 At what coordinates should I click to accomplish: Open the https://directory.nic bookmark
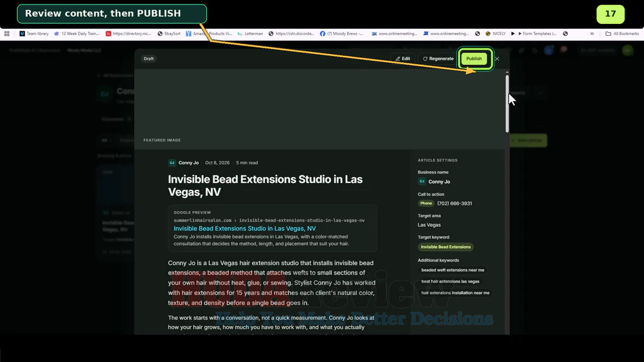[x=128, y=34]
